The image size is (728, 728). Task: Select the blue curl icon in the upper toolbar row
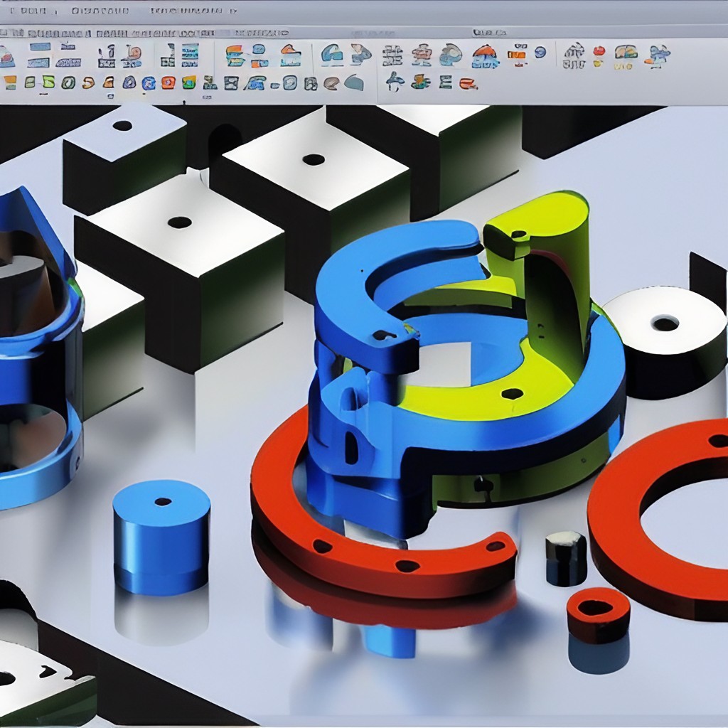pos(330,55)
